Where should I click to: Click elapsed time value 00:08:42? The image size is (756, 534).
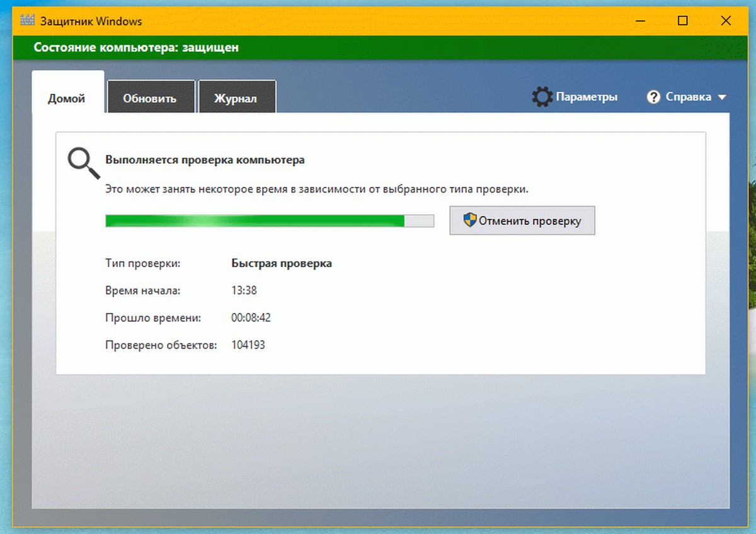pyautogui.click(x=251, y=318)
